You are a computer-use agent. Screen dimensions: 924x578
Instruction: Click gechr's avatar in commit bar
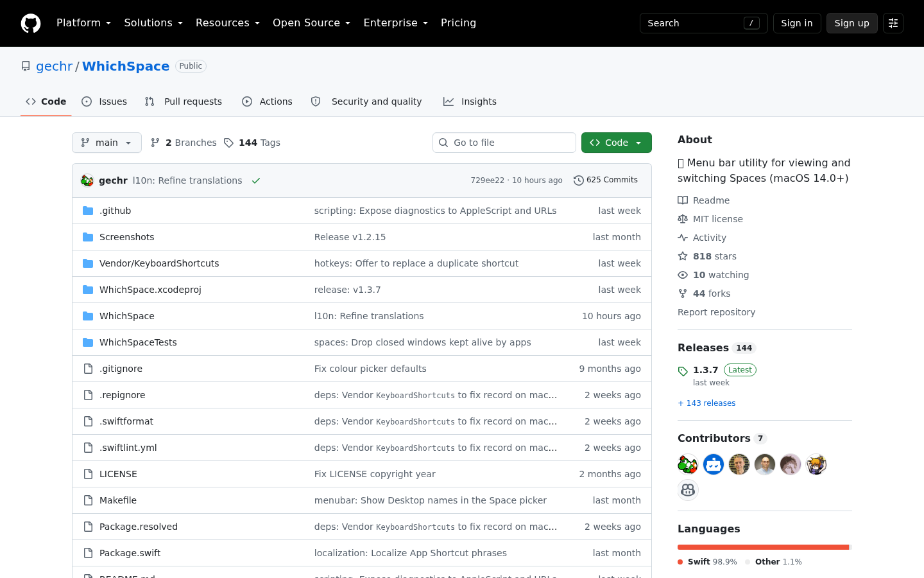[87, 180]
